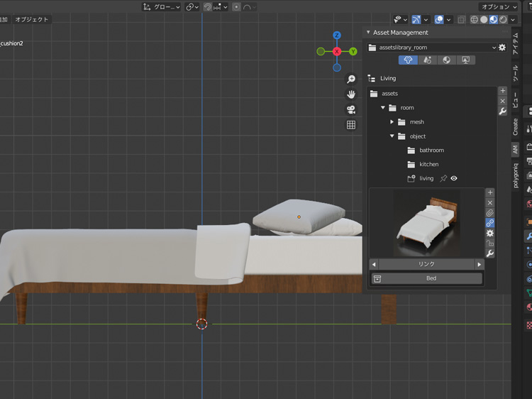Switch orthographic perspective grid icon
The image size is (532, 399).
(351, 125)
